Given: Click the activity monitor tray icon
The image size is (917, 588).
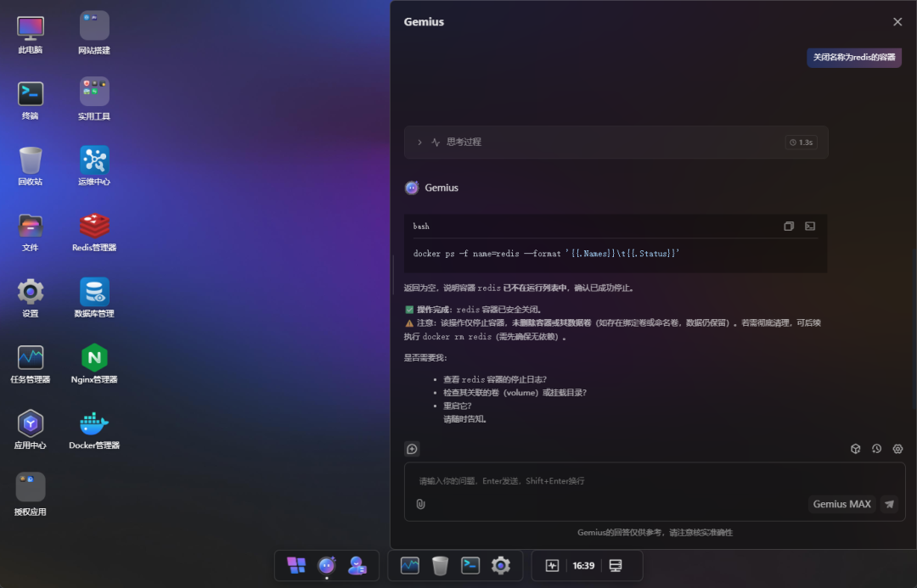Looking at the screenshot, I should pyautogui.click(x=552, y=565).
